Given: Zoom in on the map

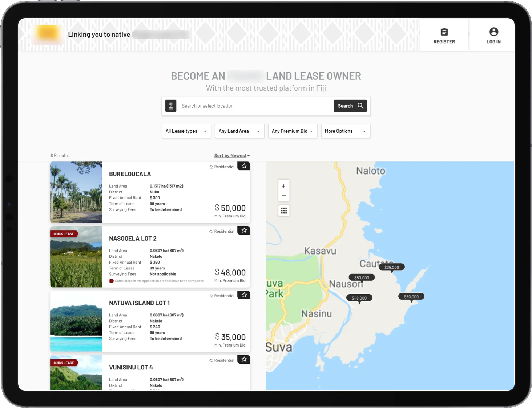Looking at the screenshot, I should 284,186.
